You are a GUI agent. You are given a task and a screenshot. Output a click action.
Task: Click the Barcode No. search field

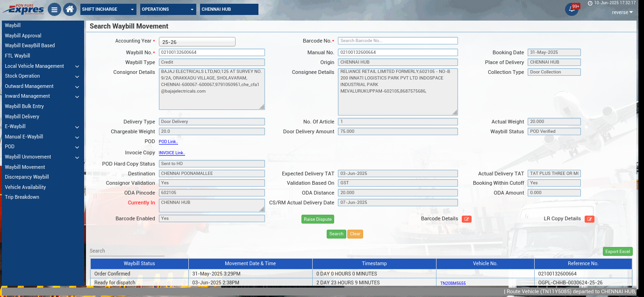click(x=397, y=41)
